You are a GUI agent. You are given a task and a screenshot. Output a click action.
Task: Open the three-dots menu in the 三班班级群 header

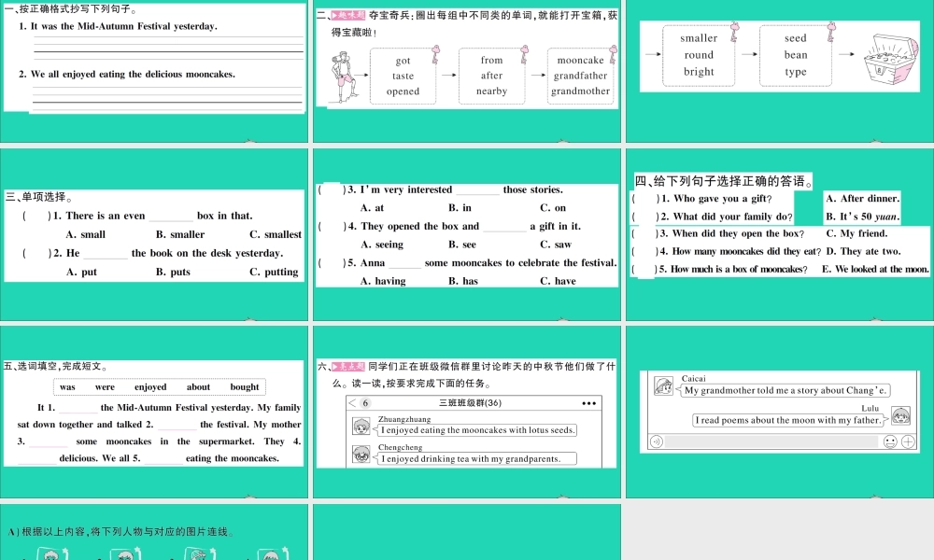588,403
